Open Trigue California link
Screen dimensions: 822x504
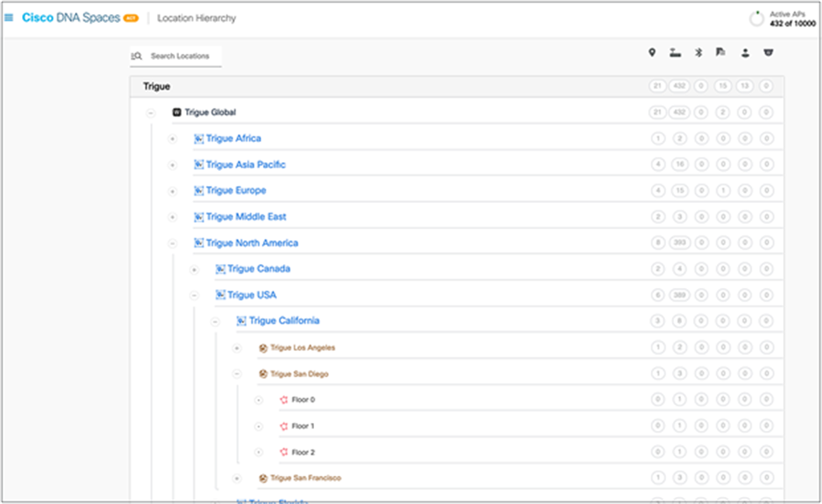[x=284, y=320]
